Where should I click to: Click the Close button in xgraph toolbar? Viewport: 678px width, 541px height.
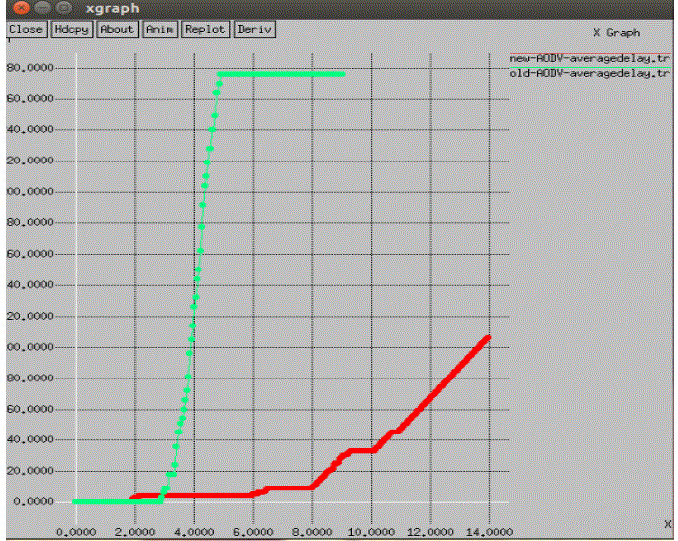coord(25,29)
